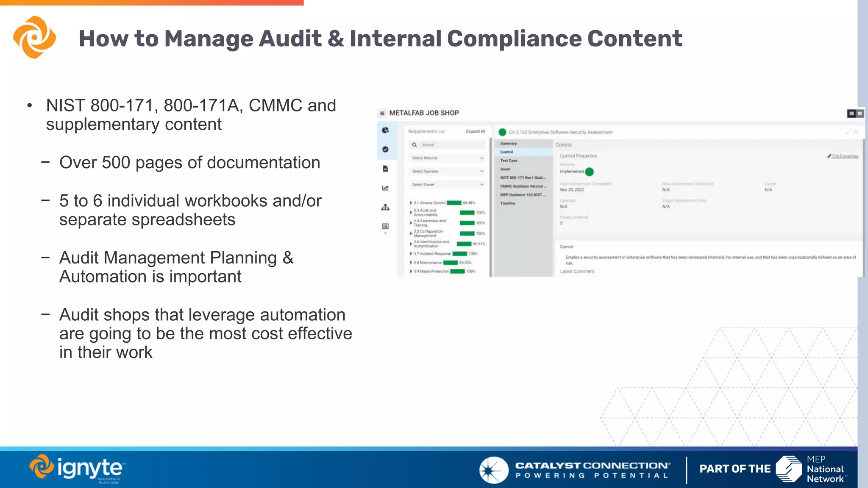
Task: Open the Select Maturity dropdown
Action: tap(448, 158)
